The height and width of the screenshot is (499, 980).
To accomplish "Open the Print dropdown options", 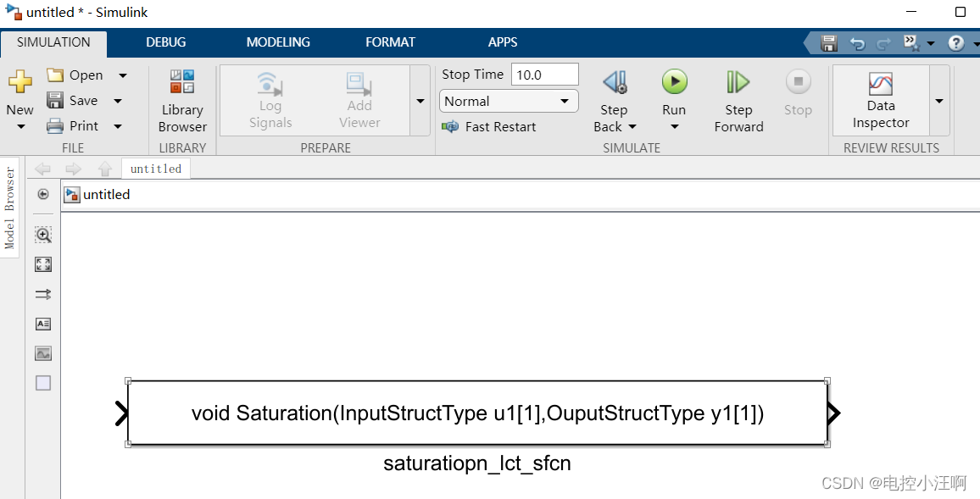I will tap(117, 125).
